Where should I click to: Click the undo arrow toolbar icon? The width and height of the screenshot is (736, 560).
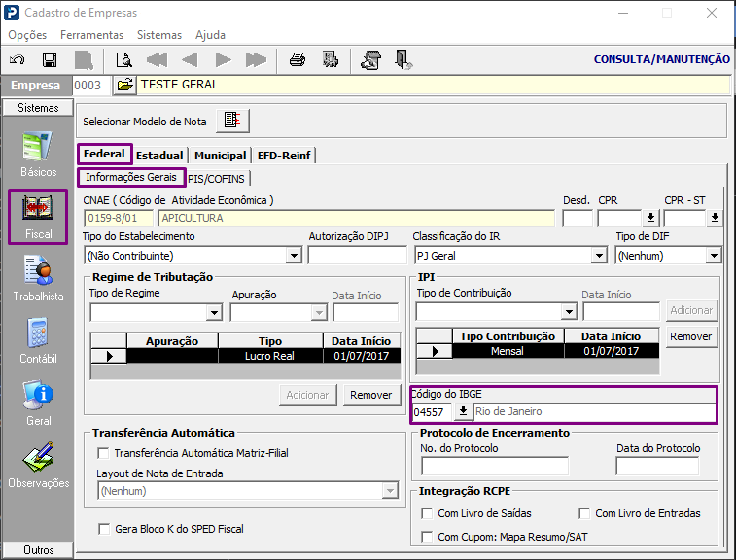[18, 60]
